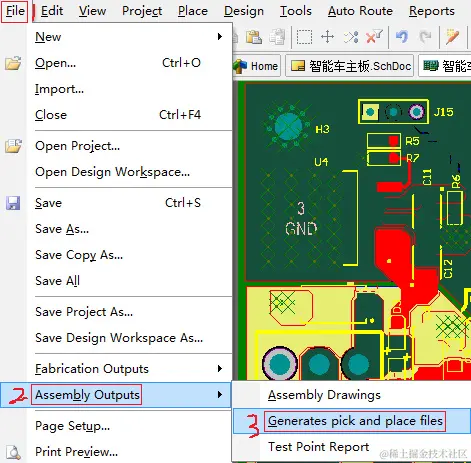Screen dimensions: 471x463
Task: Click the Paste clipboard icon in toolbar
Action: click(x=254, y=37)
